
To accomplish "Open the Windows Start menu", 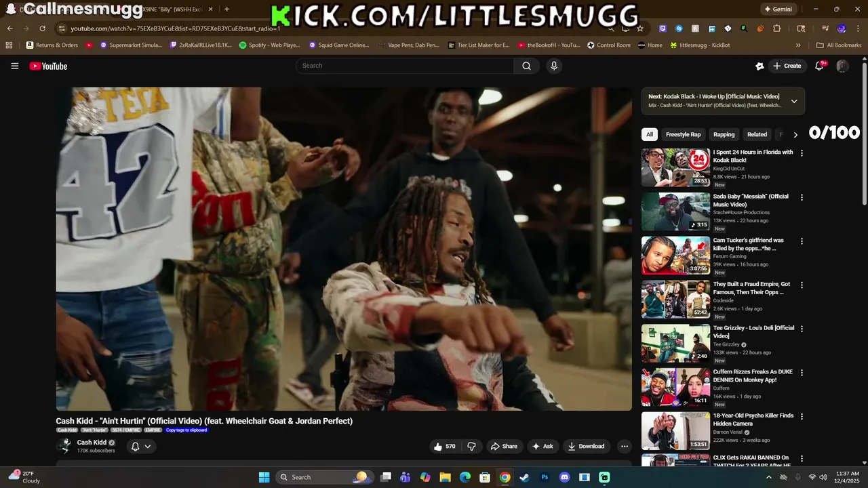I will (x=264, y=477).
